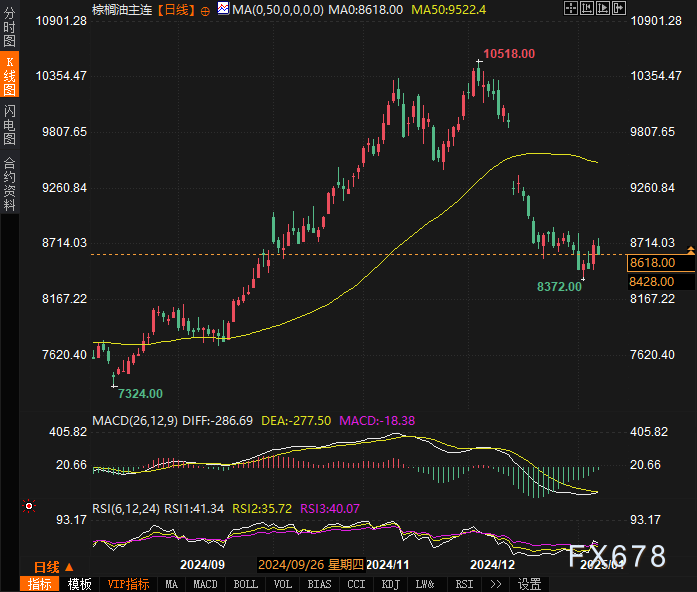Enable the VIP指标 tab
This screenshot has width=697, height=592.
[128, 584]
